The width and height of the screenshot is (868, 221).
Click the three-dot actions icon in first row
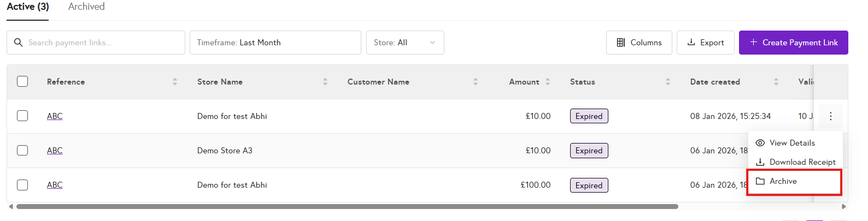tap(830, 116)
